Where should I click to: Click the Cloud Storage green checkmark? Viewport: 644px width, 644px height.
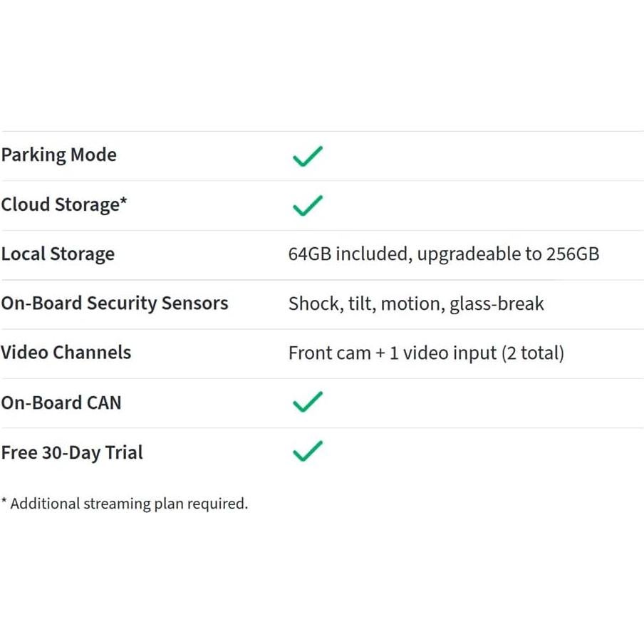point(307,205)
